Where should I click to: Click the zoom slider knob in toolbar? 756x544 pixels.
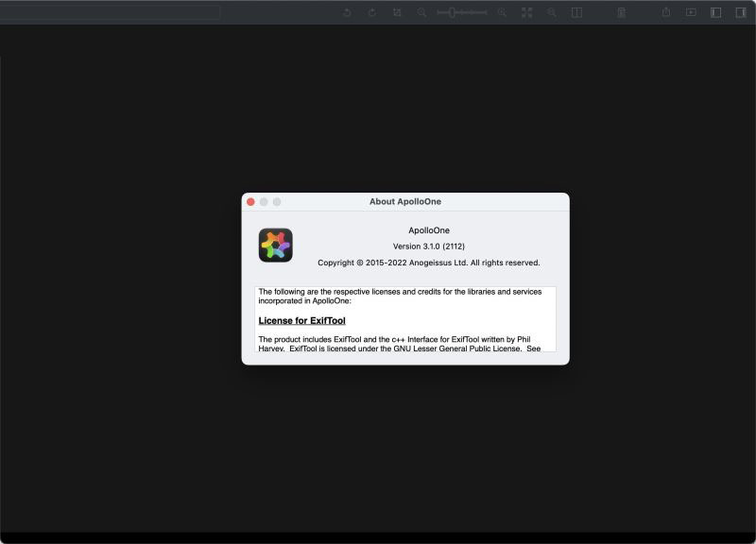point(452,12)
